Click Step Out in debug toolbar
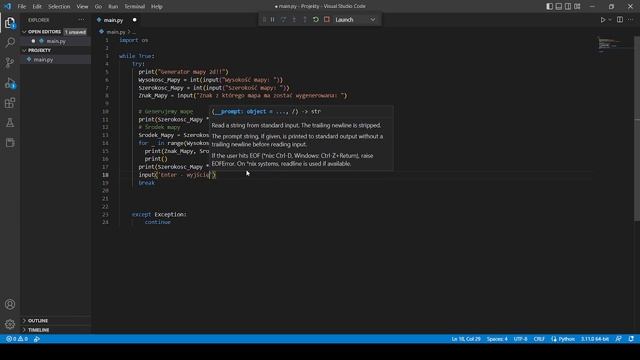This screenshot has width=640, height=360. point(305,20)
